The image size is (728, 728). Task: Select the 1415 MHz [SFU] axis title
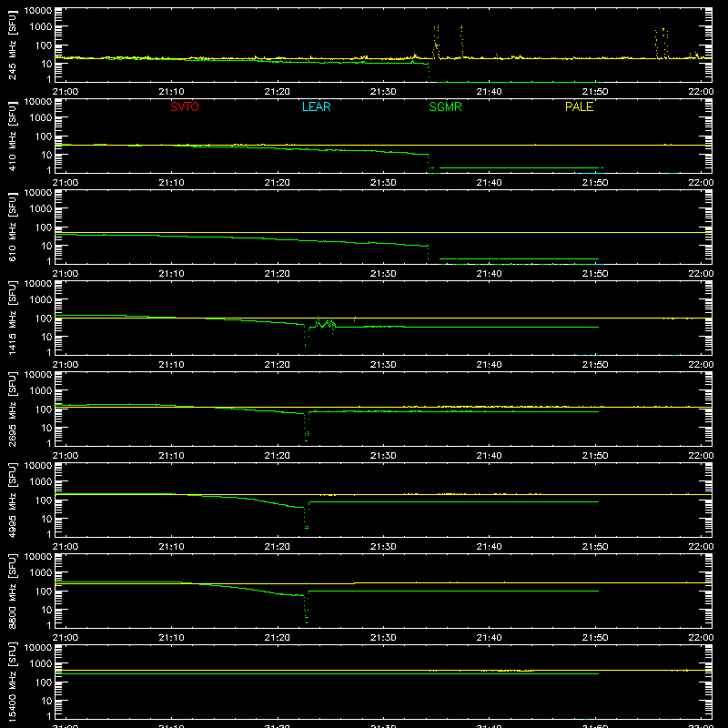click(13, 318)
